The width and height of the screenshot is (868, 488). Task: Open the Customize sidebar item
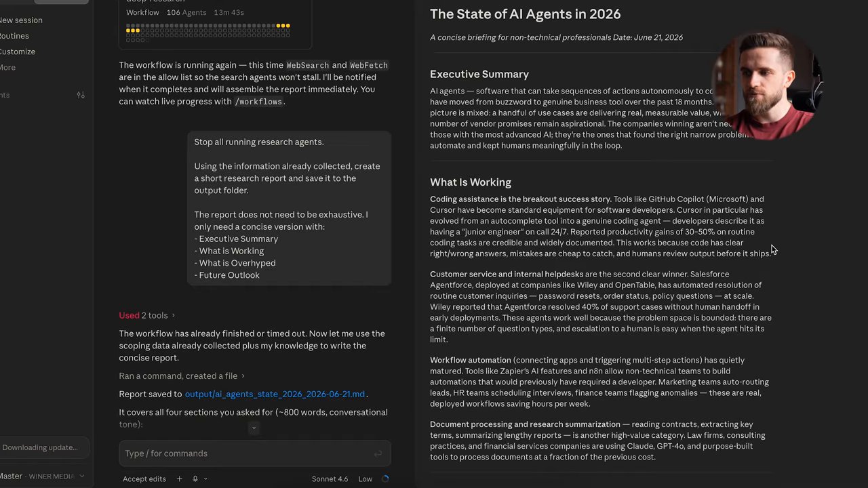18,52
